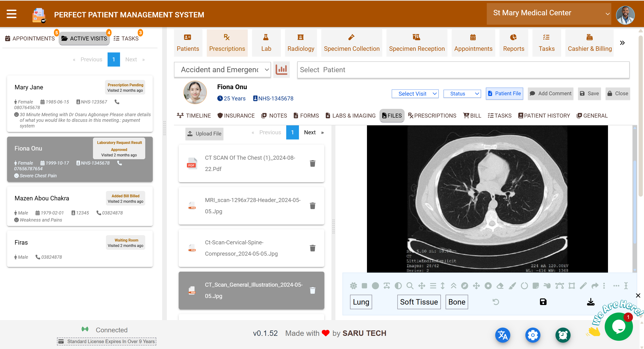Viewport: 644px width, 349px height.
Task: Select the pointing hand tool
Action: pyautogui.click(x=547, y=286)
